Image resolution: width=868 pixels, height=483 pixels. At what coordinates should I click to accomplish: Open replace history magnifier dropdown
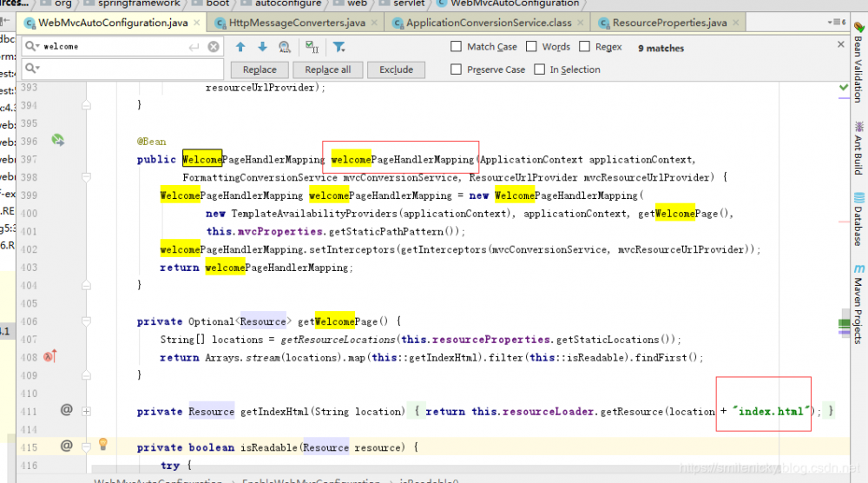click(x=32, y=68)
